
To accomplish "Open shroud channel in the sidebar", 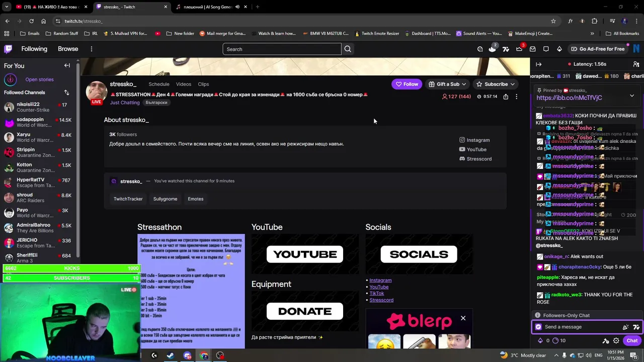I will [x=38, y=198].
